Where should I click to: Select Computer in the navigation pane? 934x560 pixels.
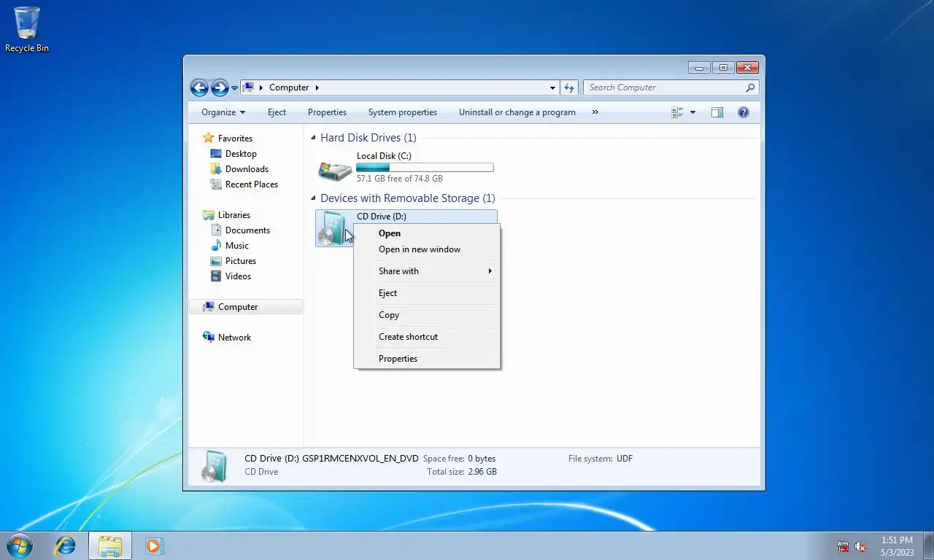tap(246, 307)
